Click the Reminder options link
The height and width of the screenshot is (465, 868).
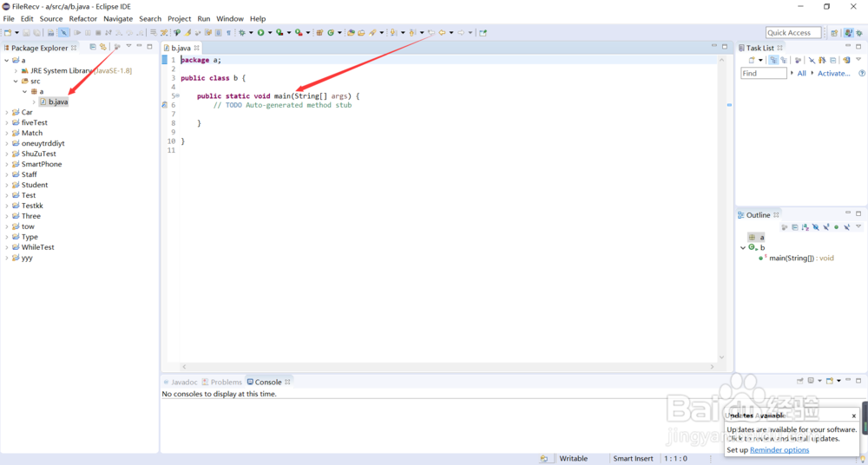click(779, 450)
